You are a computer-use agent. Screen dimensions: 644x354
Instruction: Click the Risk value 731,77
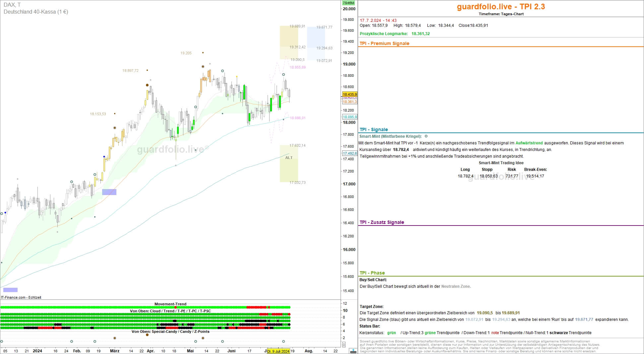[x=512, y=176]
